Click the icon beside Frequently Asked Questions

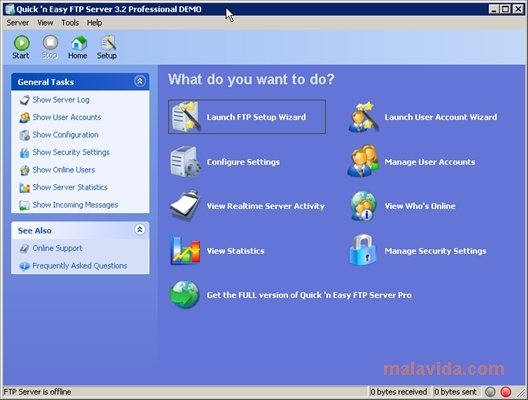point(25,266)
